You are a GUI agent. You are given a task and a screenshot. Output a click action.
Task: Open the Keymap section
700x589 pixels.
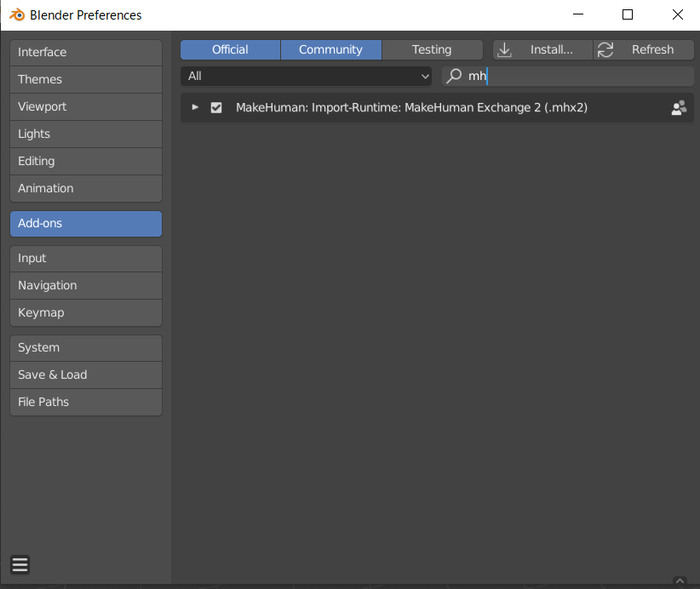(86, 312)
